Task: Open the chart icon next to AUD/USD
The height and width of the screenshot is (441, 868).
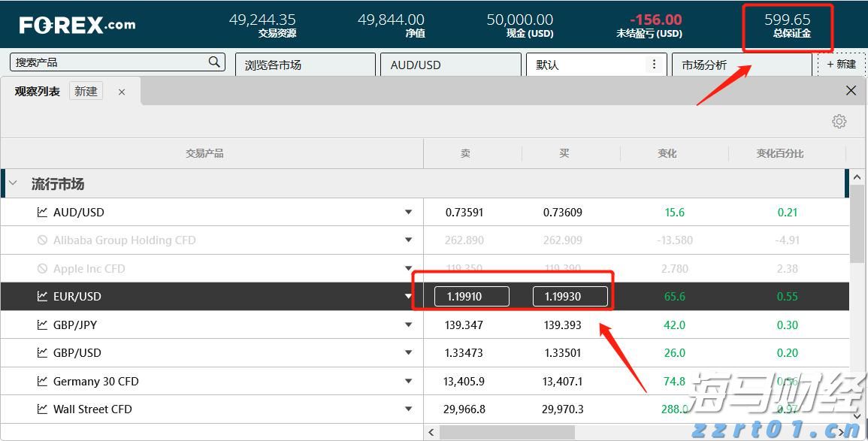Action: click(43, 212)
